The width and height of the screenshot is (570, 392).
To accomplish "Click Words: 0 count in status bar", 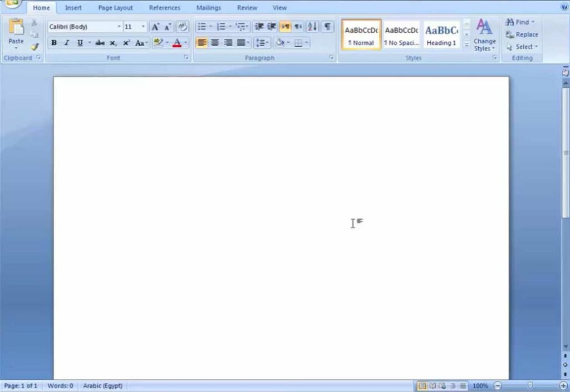I will pyautogui.click(x=60, y=386).
